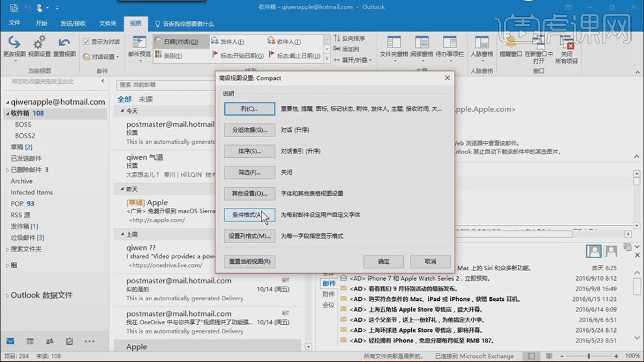Click the zoom slider handle

(x=589, y=356)
